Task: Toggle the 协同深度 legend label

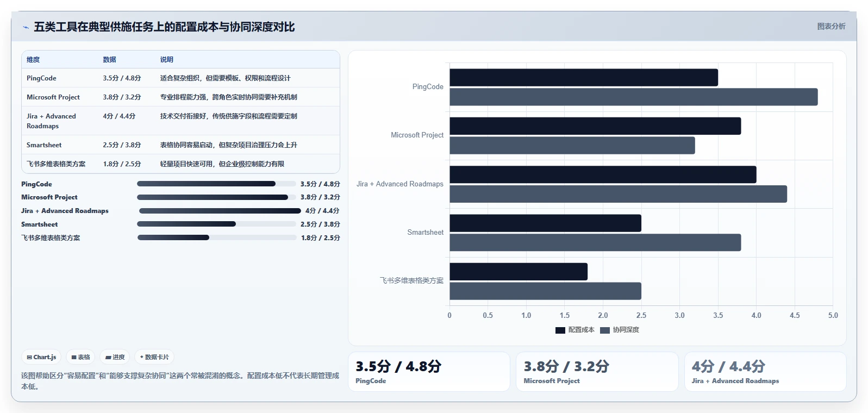Action: coord(626,330)
